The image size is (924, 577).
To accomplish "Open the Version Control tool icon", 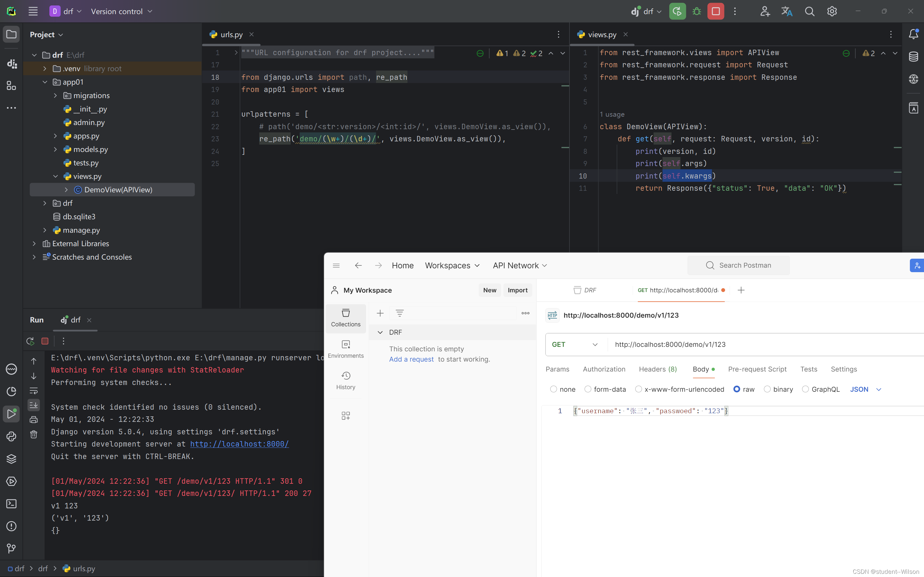I will click(11, 548).
